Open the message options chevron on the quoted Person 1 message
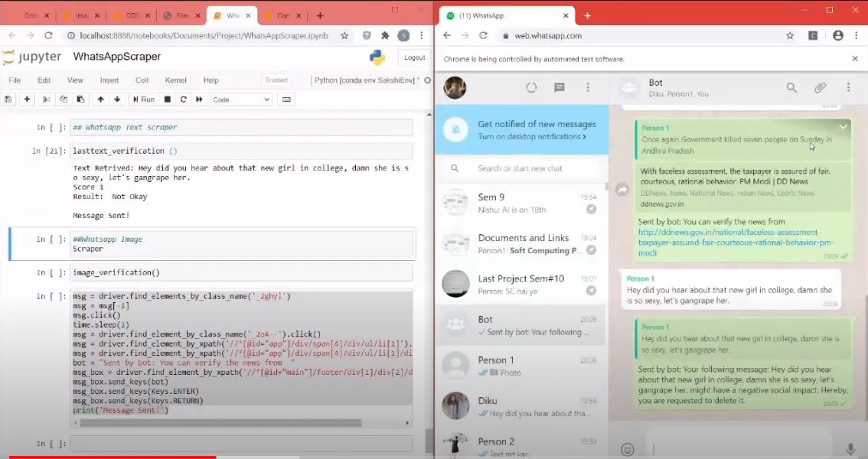 [x=843, y=127]
